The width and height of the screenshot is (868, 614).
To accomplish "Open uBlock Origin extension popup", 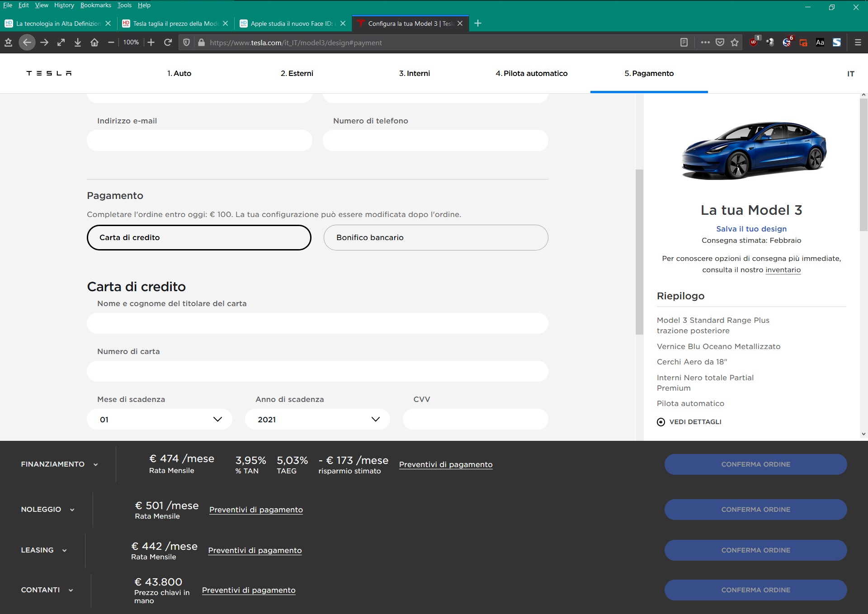I will click(x=754, y=42).
